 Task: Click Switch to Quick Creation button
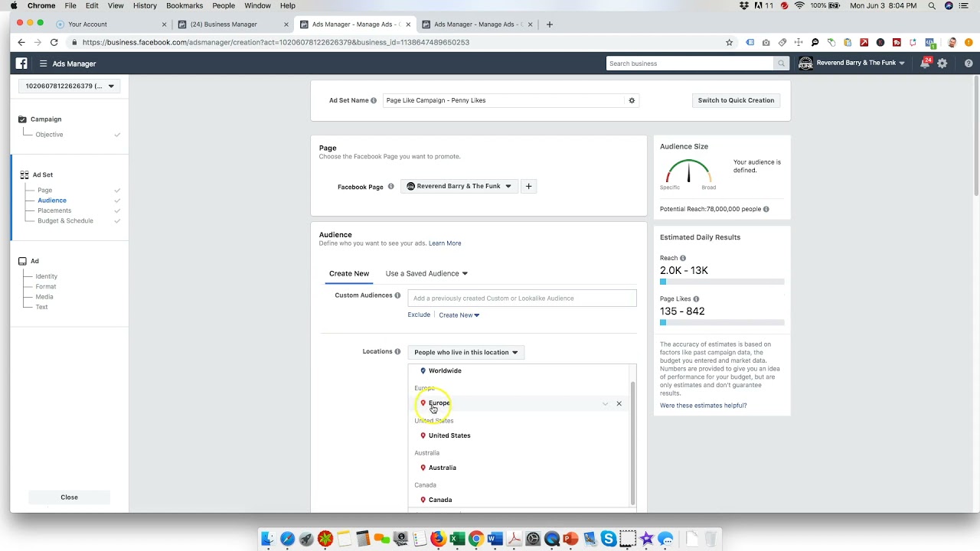point(736,100)
